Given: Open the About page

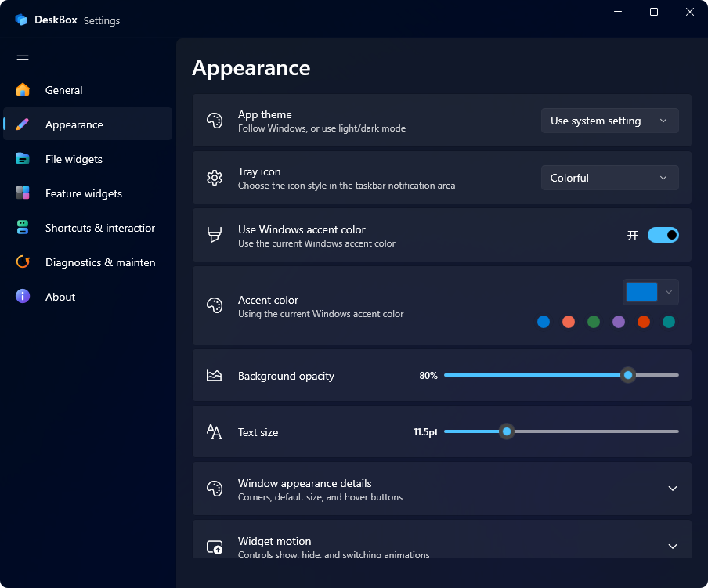Looking at the screenshot, I should coord(88,297).
